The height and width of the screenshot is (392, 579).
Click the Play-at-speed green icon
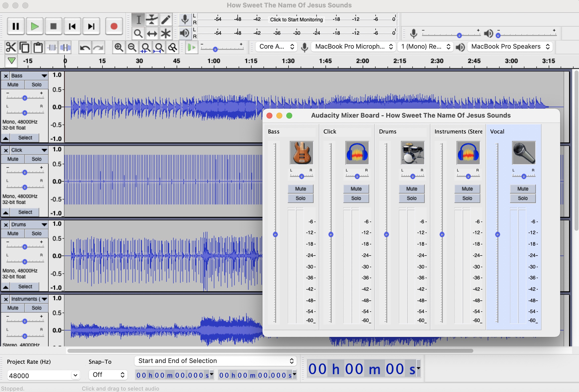click(191, 47)
